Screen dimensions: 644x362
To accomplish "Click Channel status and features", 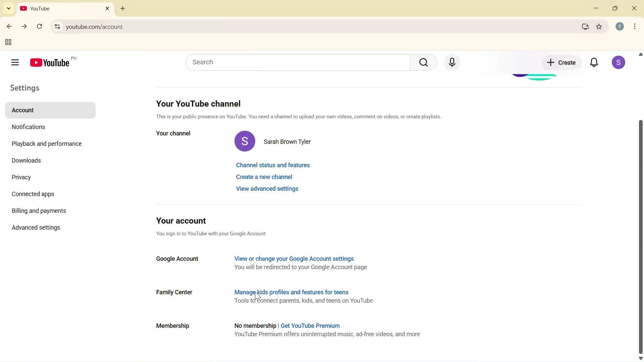I will (x=272, y=165).
